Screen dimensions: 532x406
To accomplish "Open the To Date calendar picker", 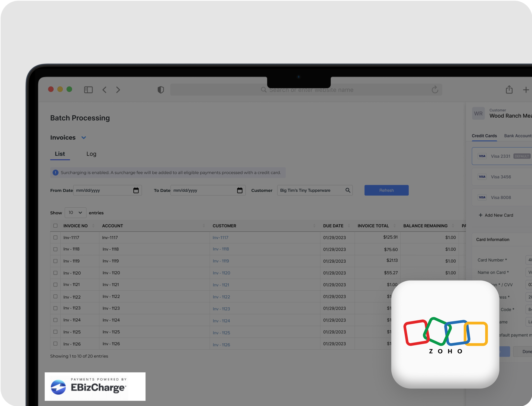I will tap(240, 191).
